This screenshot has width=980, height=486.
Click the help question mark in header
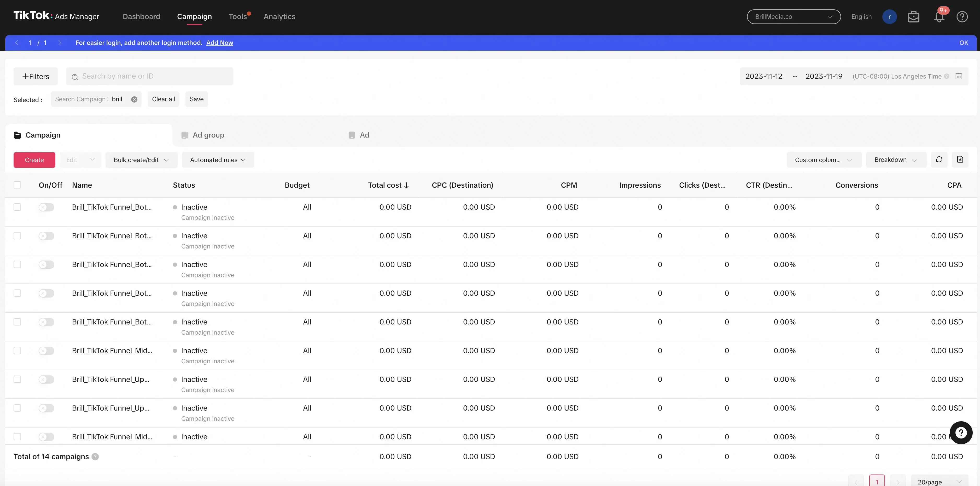962,17
